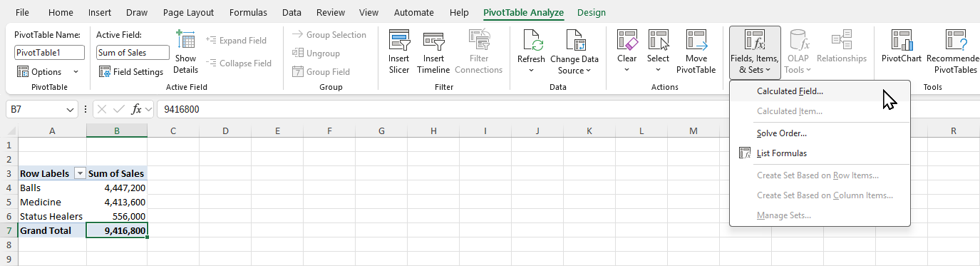Open the Help tab

click(460, 12)
